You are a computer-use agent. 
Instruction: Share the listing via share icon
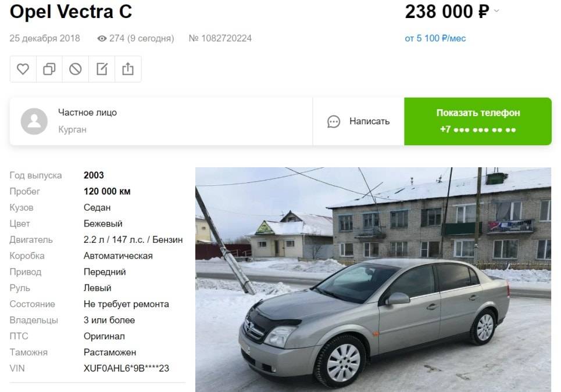point(128,69)
